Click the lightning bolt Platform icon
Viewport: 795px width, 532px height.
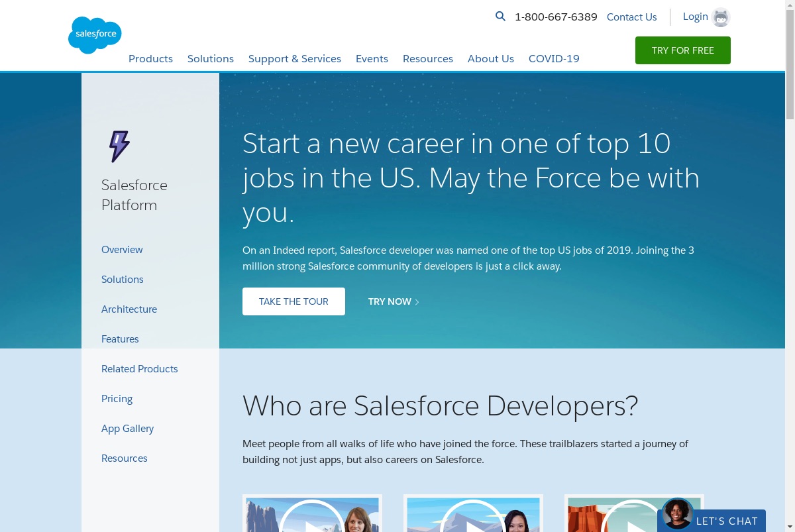tap(119, 146)
